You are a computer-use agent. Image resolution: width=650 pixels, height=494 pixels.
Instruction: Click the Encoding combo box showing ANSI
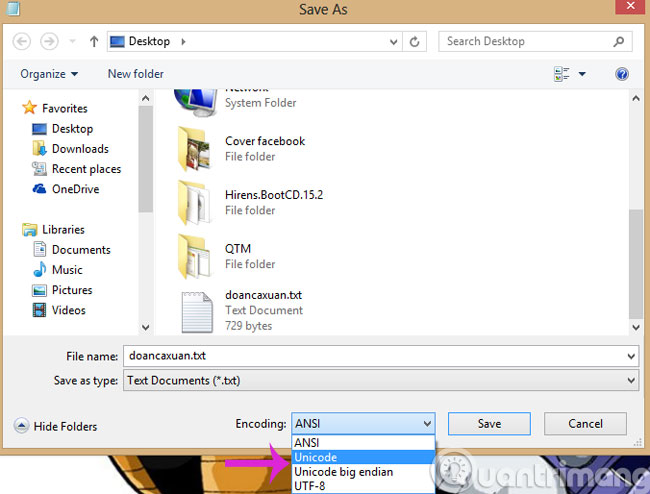363,424
